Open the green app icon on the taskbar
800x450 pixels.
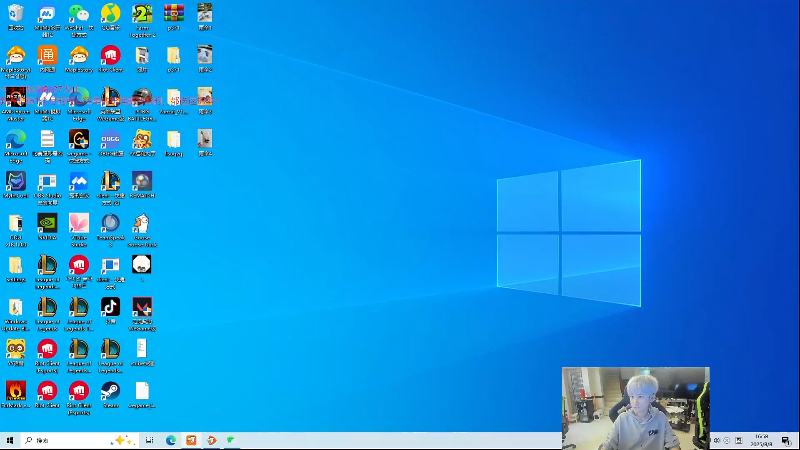pos(231,440)
